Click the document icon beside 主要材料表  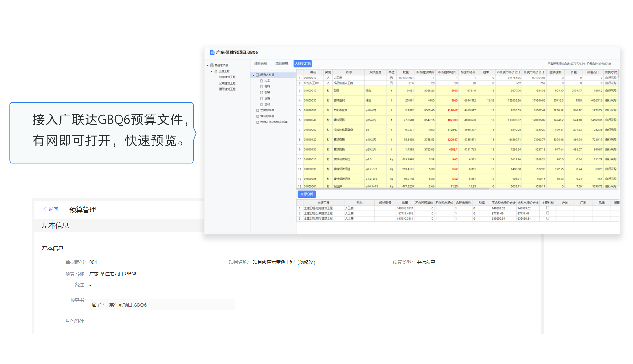258,110
